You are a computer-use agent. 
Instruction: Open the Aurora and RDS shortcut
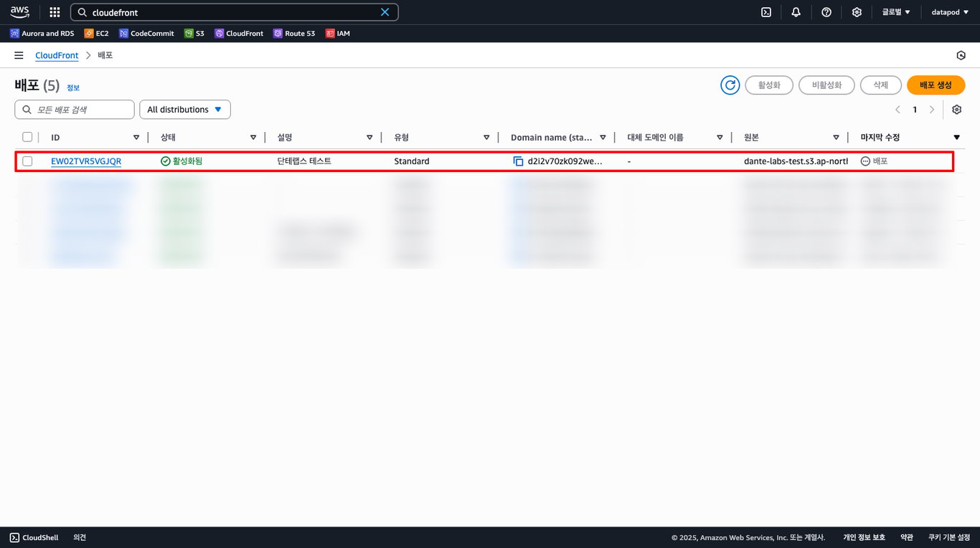[x=42, y=34]
